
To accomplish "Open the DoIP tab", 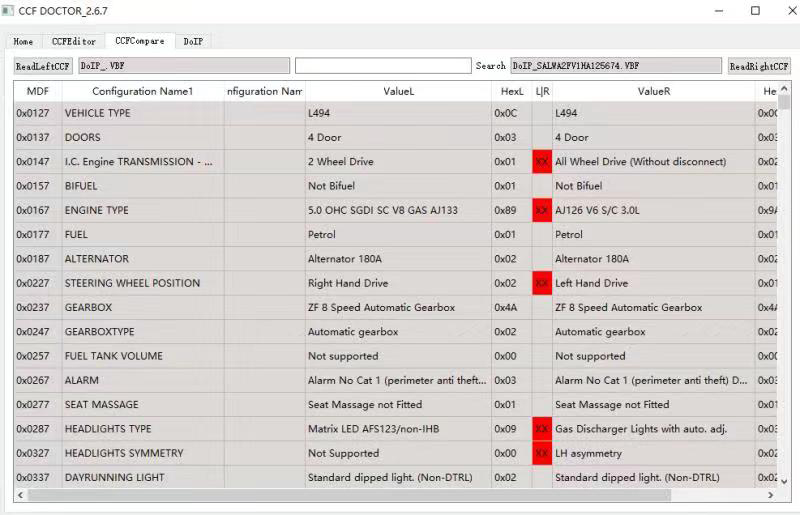I will [x=193, y=41].
